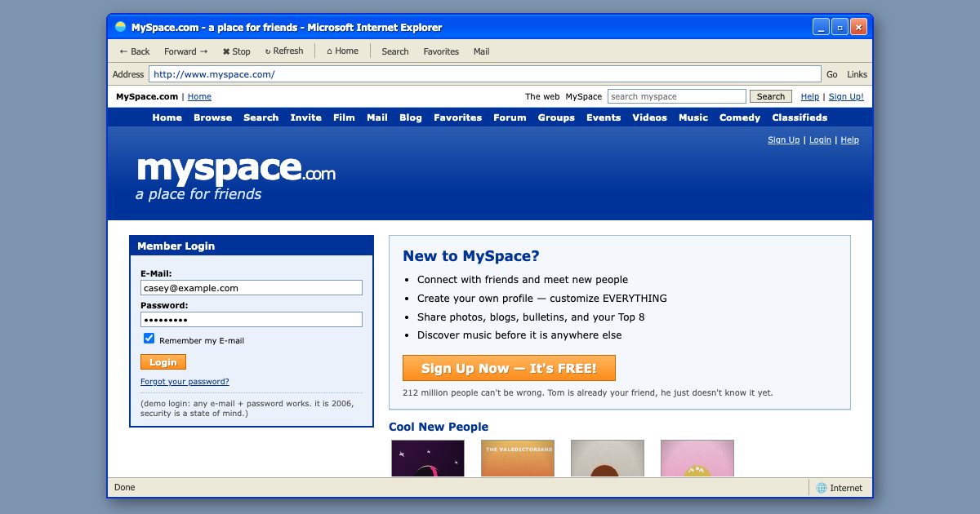980x514 pixels.
Task: Click the Password input field
Action: tap(252, 320)
